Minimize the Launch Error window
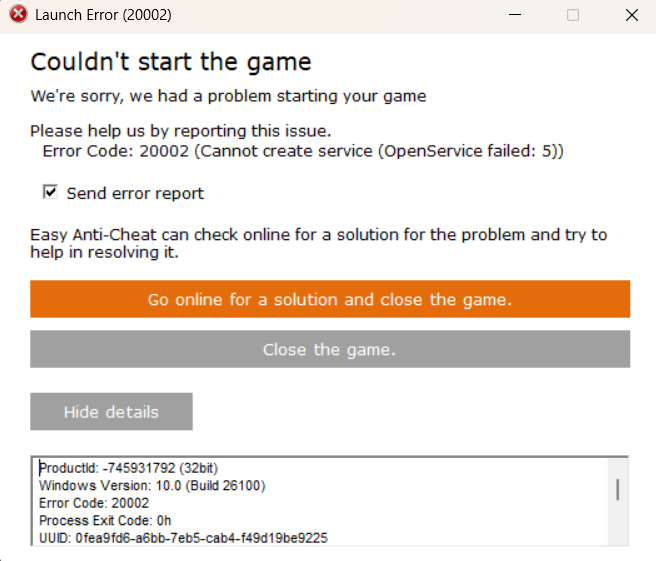The height and width of the screenshot is (561, 656). pyautogui.click(x=514, y=15)
